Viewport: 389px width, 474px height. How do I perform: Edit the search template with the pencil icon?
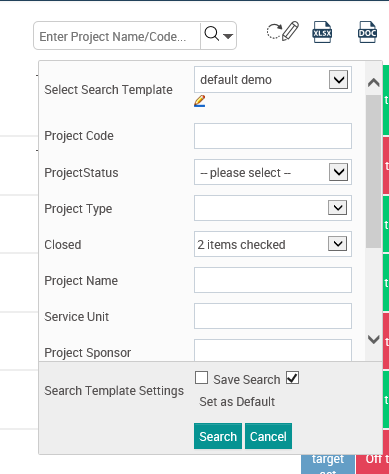(x=200, y=101)
